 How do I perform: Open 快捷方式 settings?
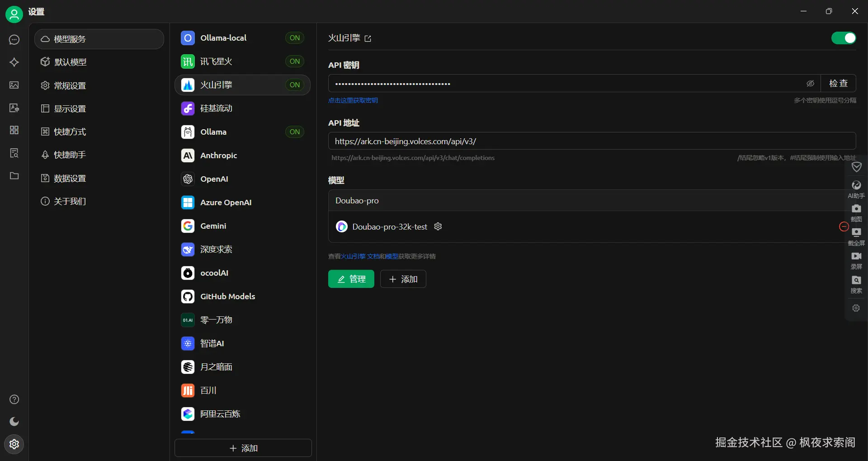pos(99,132)
